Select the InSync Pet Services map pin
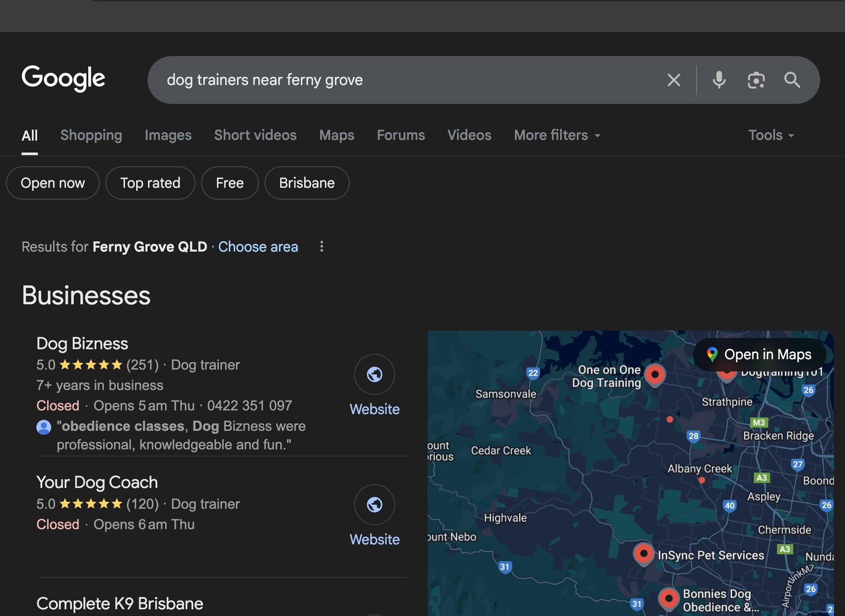The image size is (845, 616). 643,555
